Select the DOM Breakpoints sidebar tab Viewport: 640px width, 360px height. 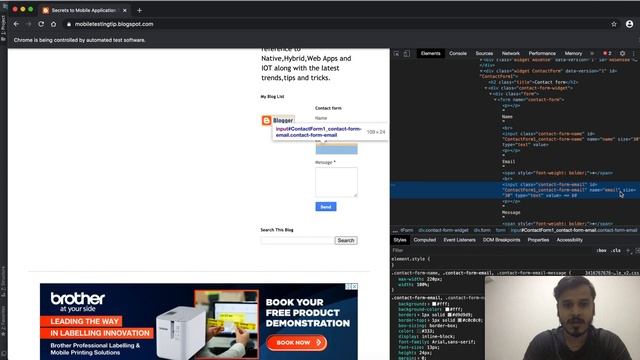click(501, 240)
